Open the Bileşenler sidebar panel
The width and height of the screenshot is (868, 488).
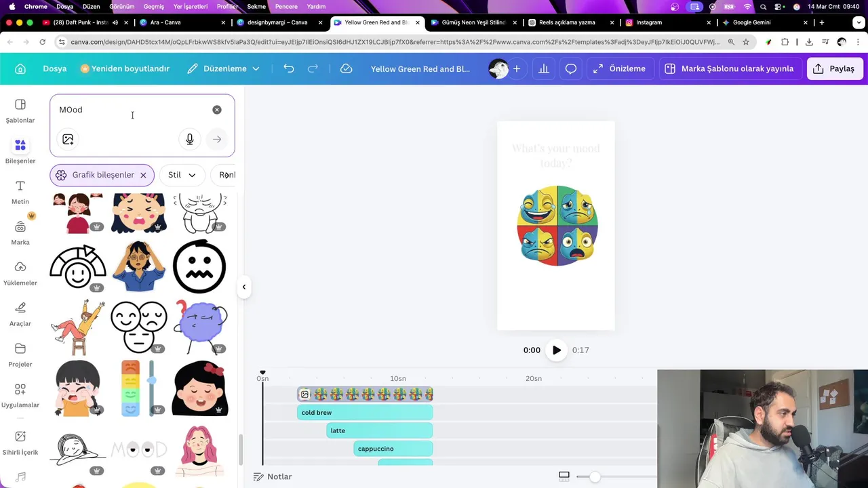pyautogui.click(x=20, y=152)
